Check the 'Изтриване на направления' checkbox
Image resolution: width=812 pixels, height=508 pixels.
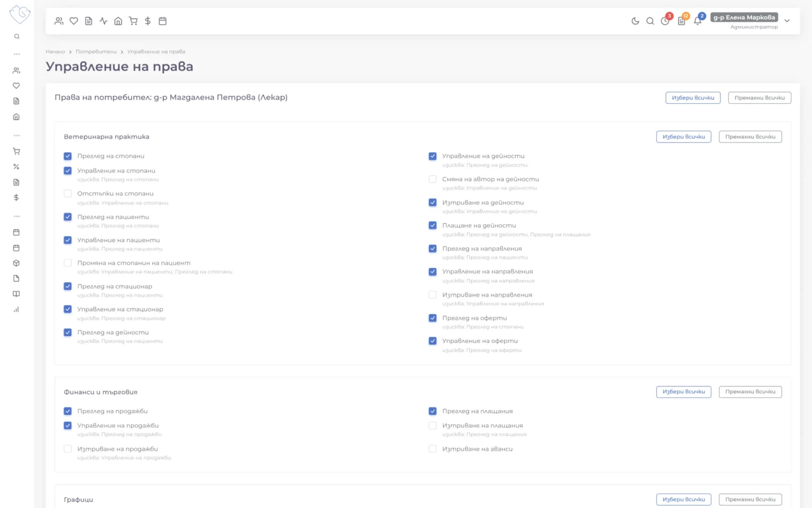432,295
